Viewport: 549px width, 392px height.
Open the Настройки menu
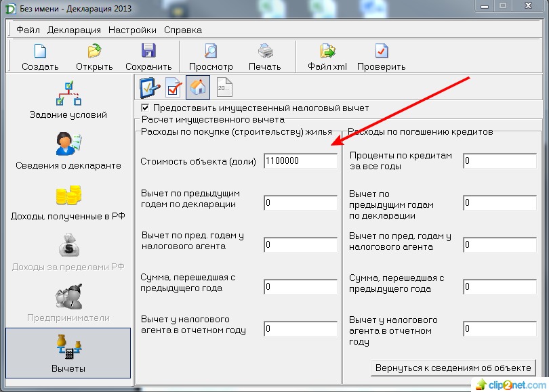(x=132, y=30)
